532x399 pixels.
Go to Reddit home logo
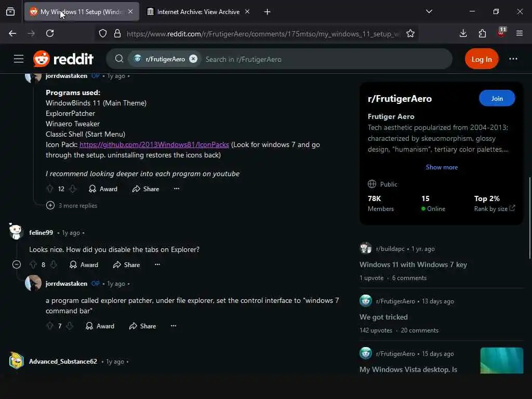pos(63,59)
